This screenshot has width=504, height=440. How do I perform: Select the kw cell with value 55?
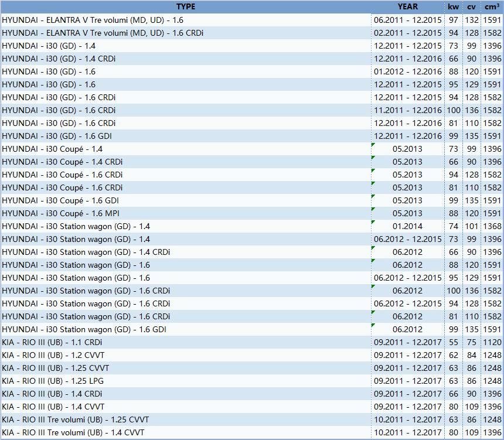click(453, 342)
